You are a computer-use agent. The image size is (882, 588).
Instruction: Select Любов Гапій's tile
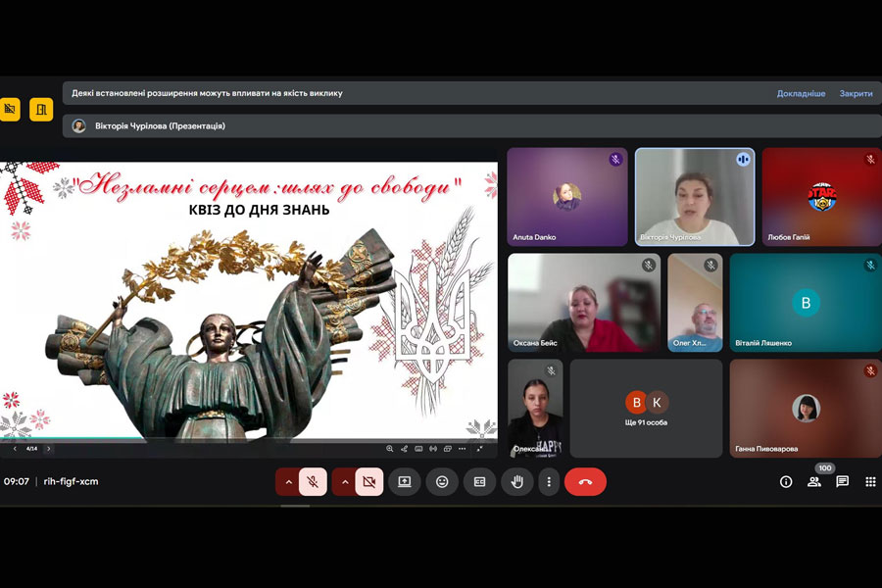point(822,197)
